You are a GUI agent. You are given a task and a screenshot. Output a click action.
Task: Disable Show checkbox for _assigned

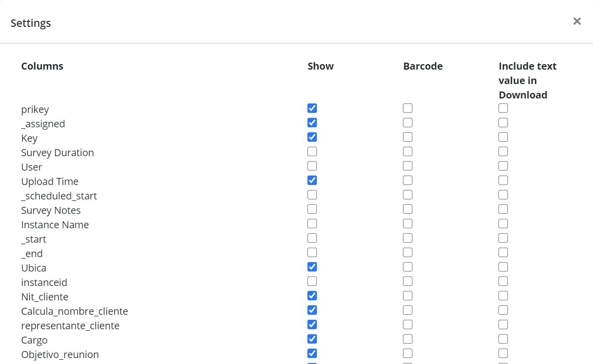pyautogui.click(x=312, y=123)
